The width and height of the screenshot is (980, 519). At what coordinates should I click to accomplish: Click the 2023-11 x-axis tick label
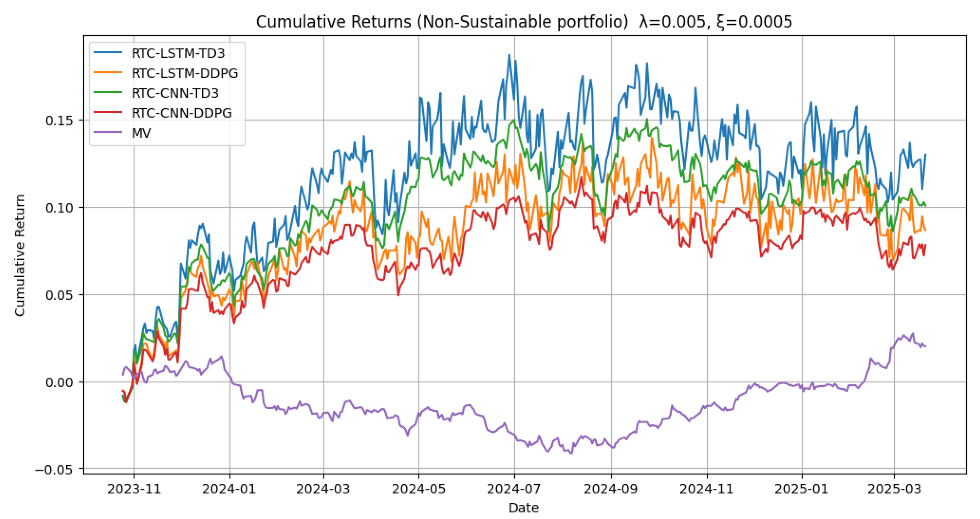point(134,489)
